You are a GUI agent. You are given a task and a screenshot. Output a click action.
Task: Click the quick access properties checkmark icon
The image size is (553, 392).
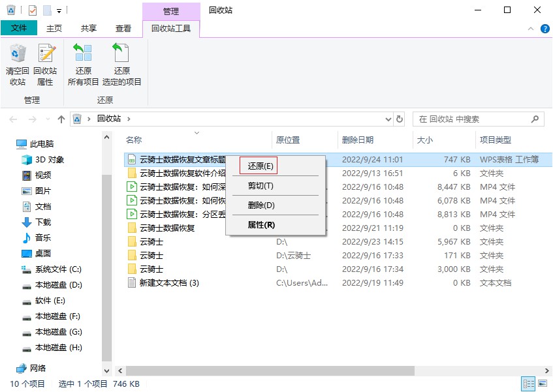pyautogui.click(x=33, y=10)
